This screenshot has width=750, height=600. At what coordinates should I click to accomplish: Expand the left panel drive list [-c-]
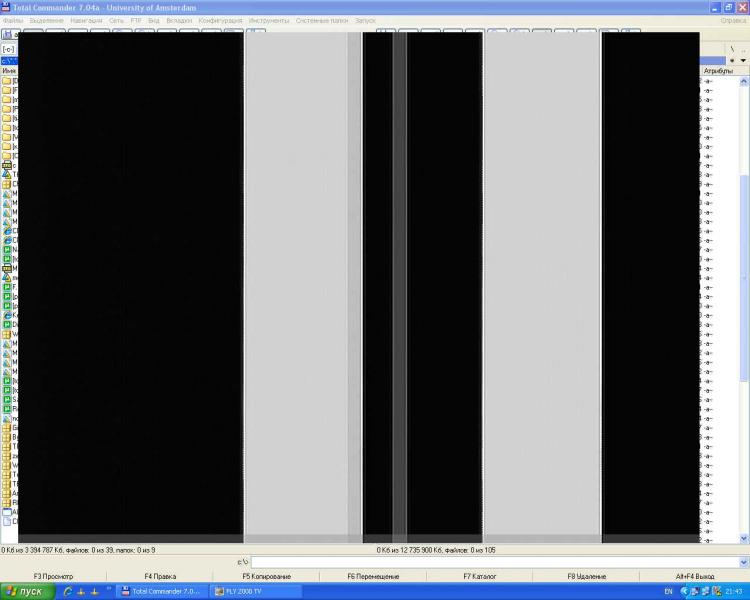point(9,48)
